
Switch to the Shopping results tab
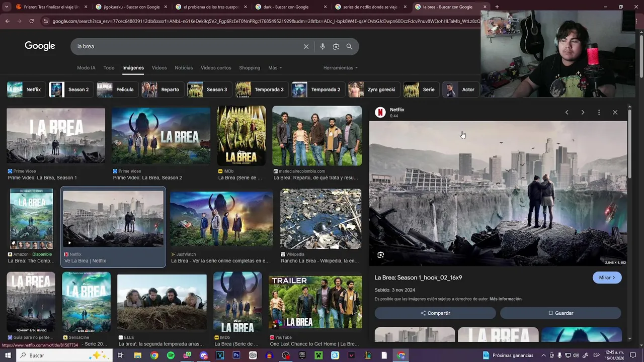coord(250,68)
